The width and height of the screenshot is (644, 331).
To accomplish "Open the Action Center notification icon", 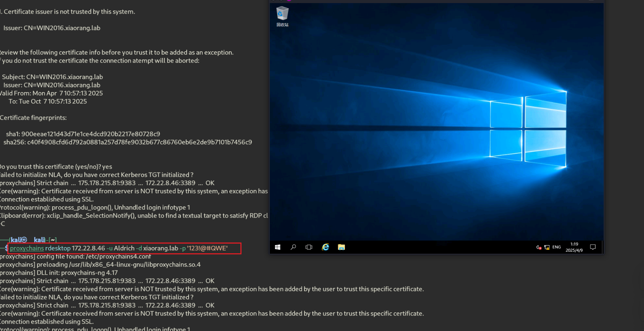I will click(x=593, y=247).
